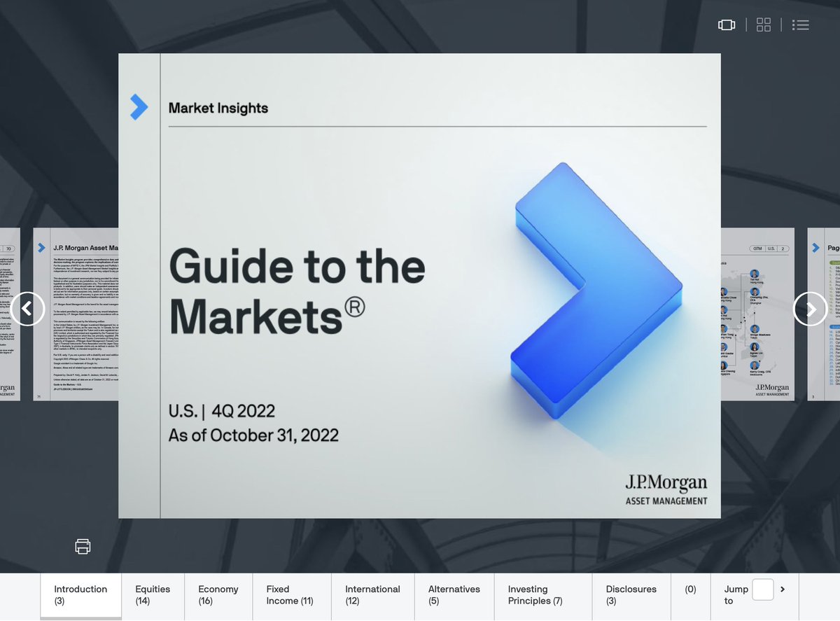Click the Guide to the Markets cover slide
This screenshot has height=621, width=840.
click(419, 286)
